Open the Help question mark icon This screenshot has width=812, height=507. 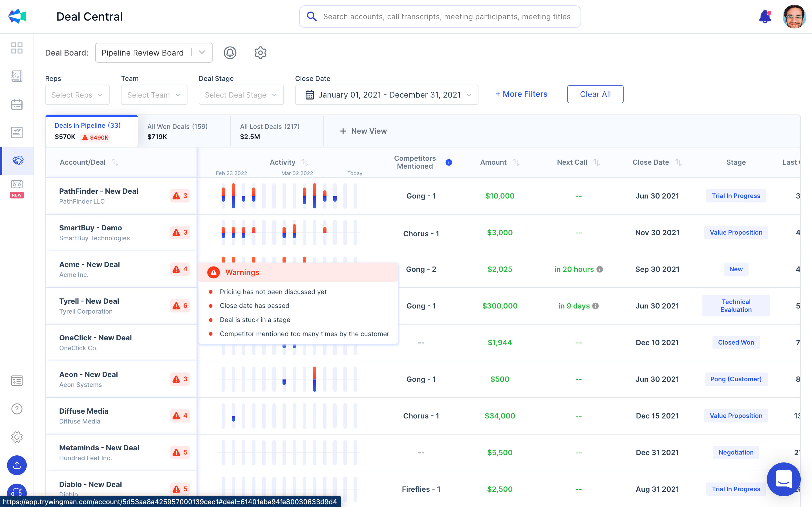pyautogui.click(x=17, y=409)
